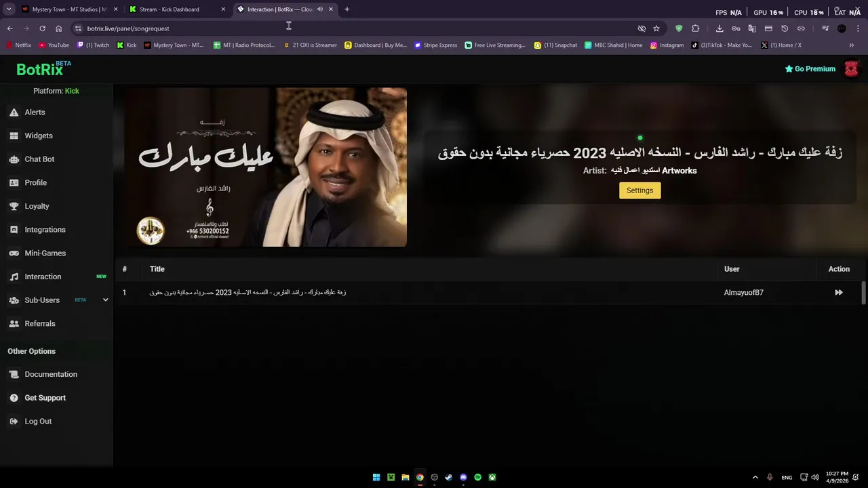Click the browser Home button
868x488 pixels.
[59, 28]
